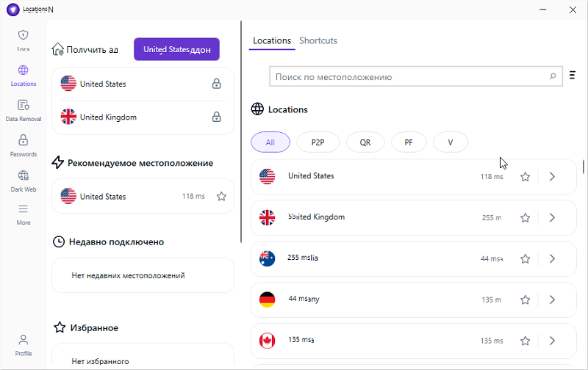Open Passwords from the sidebar
This screenshot has width=588, height=370.
(24, 145)
